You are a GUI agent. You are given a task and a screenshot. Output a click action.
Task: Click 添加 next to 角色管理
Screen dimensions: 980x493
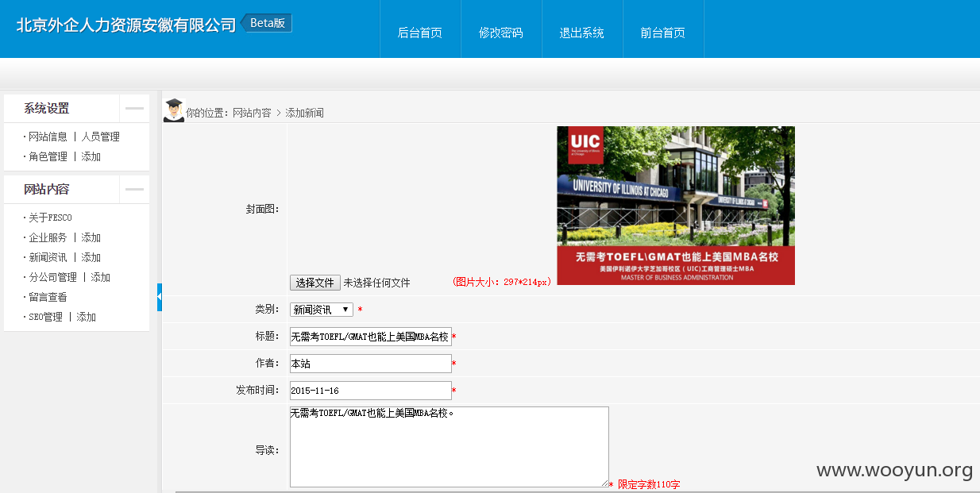[91, 156]
